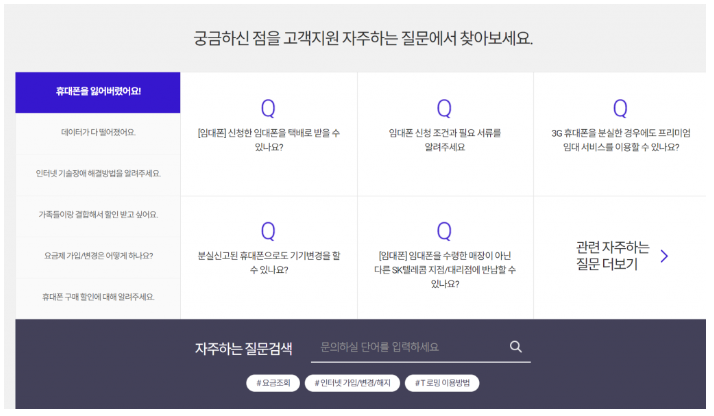
Task: Switch to the 휴대폰 구매 할인 tab
Action: (98, 296)
